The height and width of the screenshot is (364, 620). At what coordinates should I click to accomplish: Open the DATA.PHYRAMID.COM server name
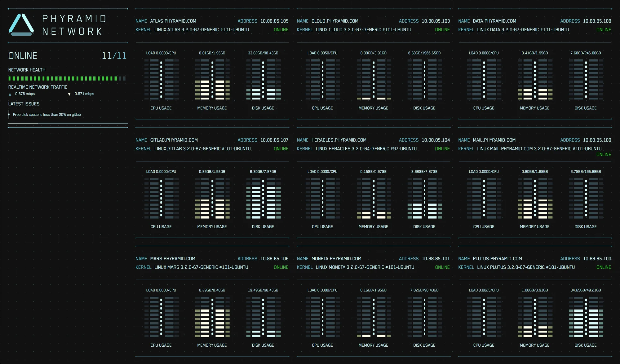pos(494,21)
